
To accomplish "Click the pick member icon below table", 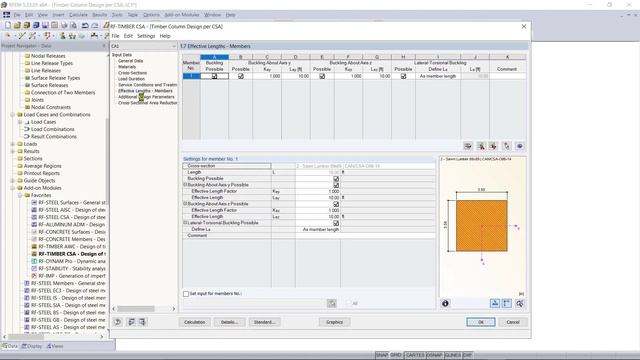I will pyautogui.click(x=507, y=146).
